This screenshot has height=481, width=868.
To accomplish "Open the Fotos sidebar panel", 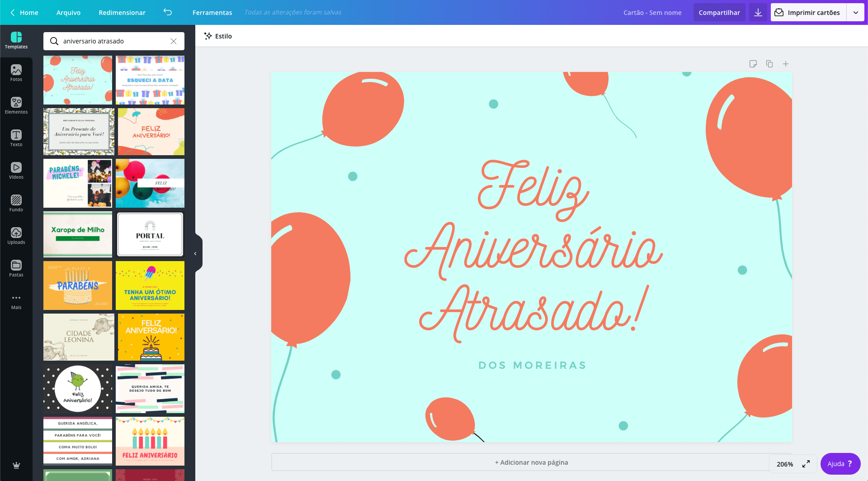I will tap(16, 73).
